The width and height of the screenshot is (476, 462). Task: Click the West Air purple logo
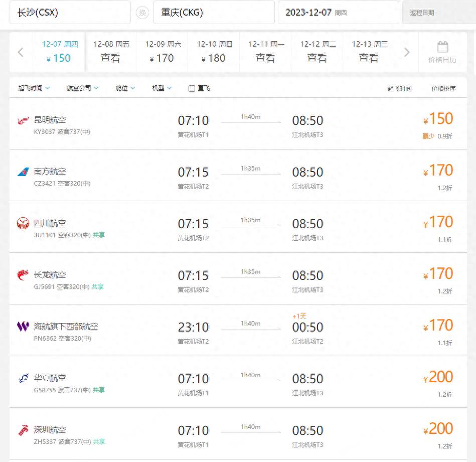pos(23,327)
